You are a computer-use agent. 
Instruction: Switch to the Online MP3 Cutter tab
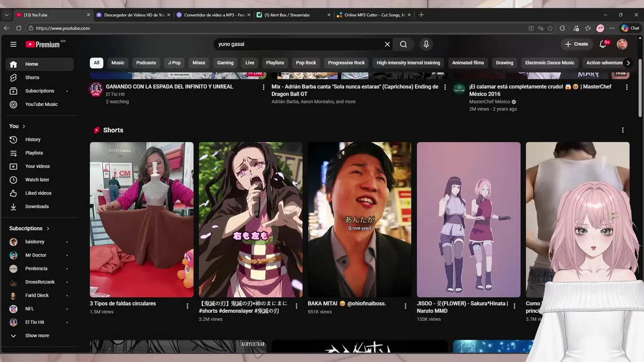374,15
